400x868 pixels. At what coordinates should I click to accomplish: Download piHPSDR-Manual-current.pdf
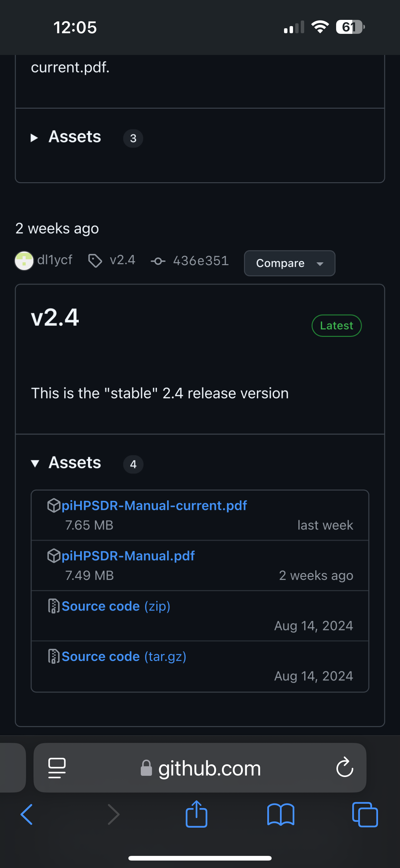(154, 505)
